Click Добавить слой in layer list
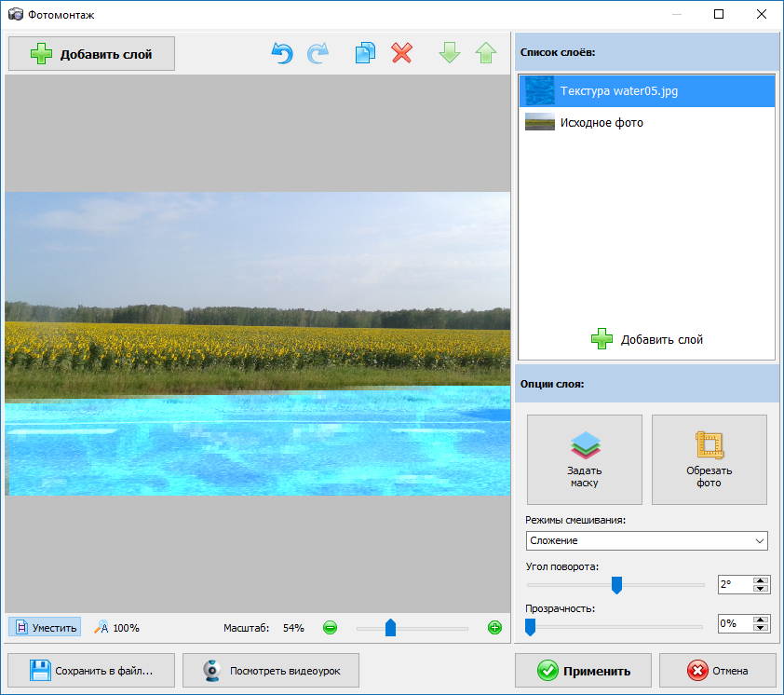 (646, 339)
